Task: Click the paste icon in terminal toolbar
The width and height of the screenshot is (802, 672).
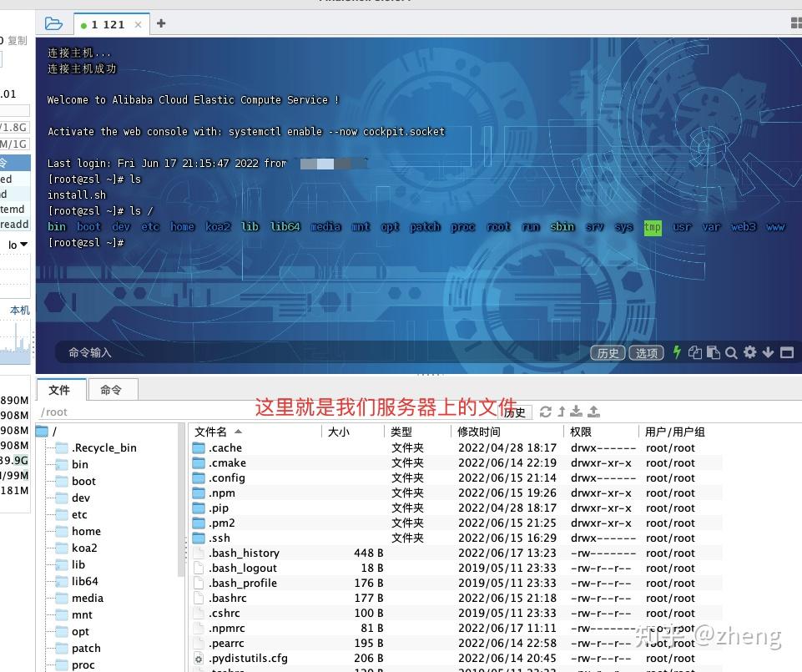Action: [x=714, y=352]
